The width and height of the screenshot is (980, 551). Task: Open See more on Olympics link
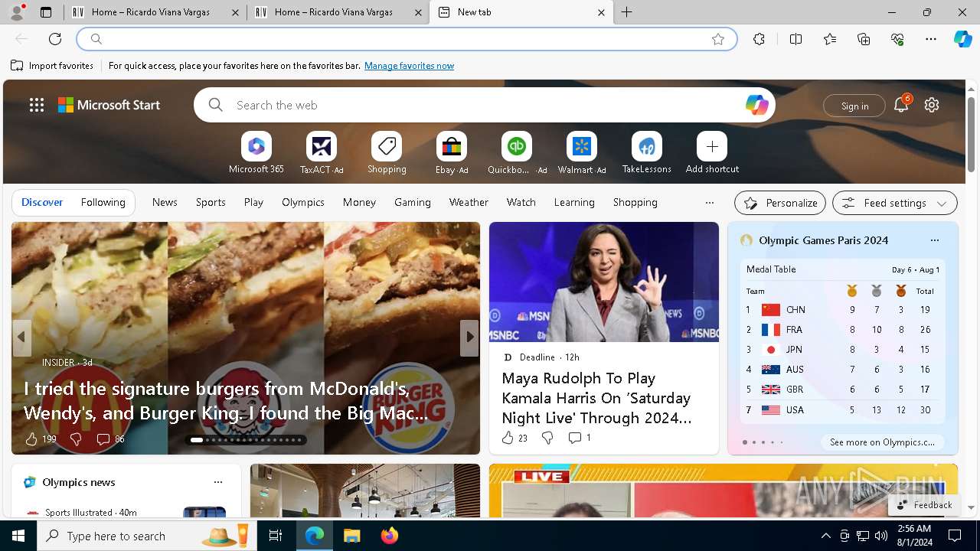click(x=882, y=442)
